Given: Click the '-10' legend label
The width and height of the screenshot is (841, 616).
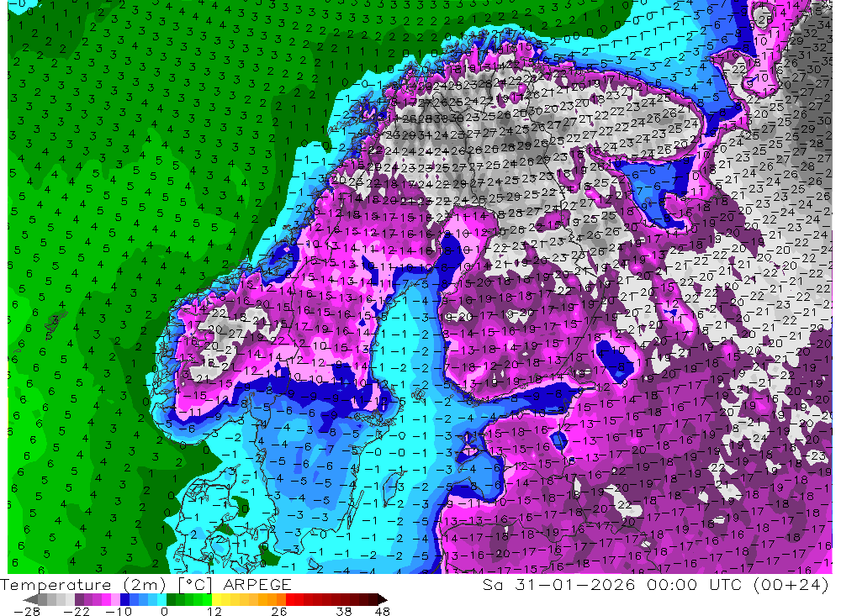Looking at the screenshot, I should point(118,611).
